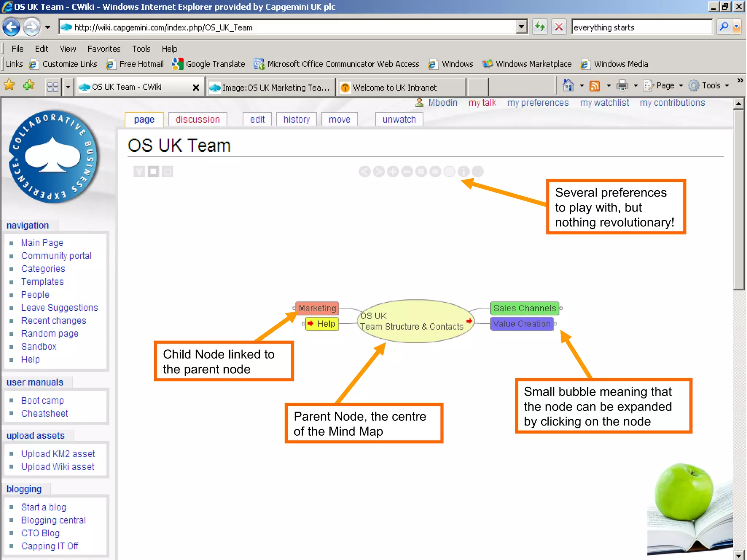Click the search box with 'everything starts'

[640, 27]
